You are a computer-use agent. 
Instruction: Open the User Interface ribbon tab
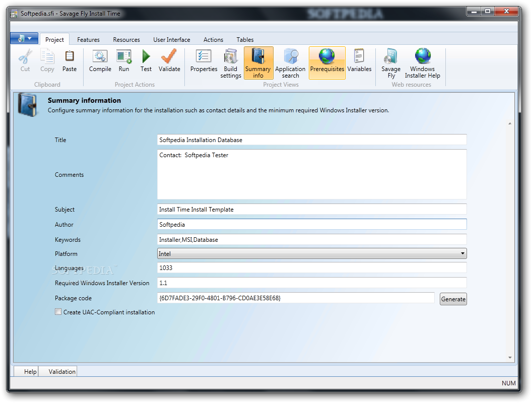(x=172, y=40)
